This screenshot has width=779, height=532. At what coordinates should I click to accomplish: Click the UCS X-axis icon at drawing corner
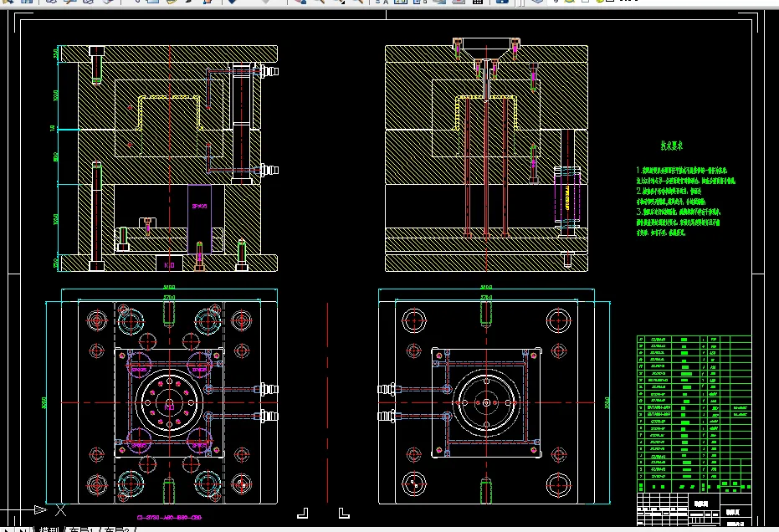[60, 509]
